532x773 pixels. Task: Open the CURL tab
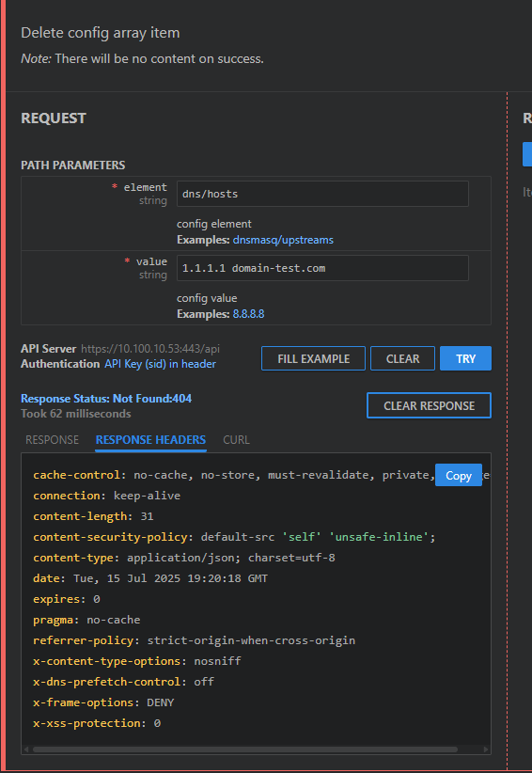[236, 440]
